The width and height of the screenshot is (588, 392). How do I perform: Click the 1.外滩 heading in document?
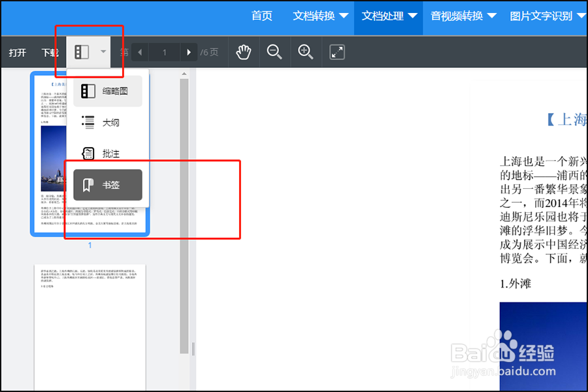515,284
